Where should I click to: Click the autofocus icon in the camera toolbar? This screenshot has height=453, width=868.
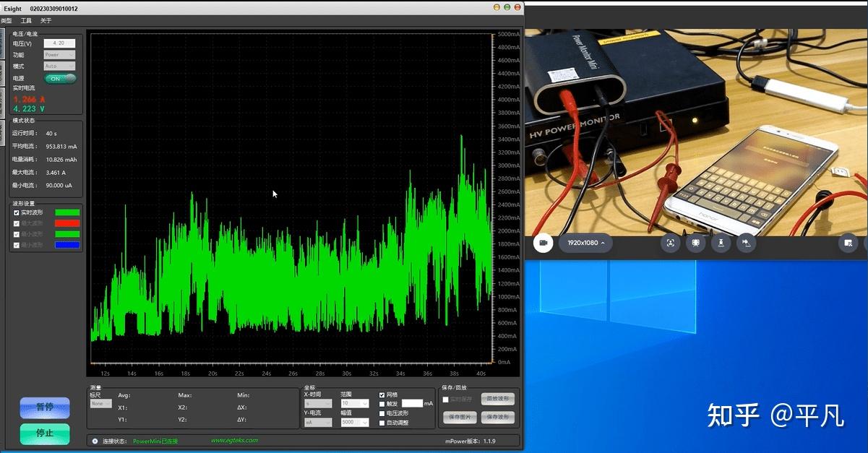point(671,243)
